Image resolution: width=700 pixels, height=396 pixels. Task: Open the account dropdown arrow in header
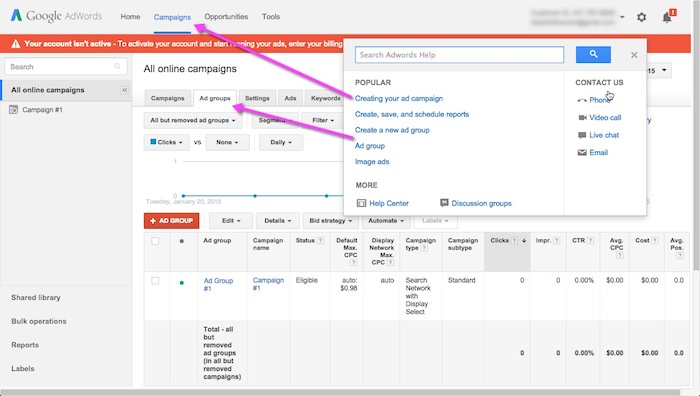coord(622,17)
